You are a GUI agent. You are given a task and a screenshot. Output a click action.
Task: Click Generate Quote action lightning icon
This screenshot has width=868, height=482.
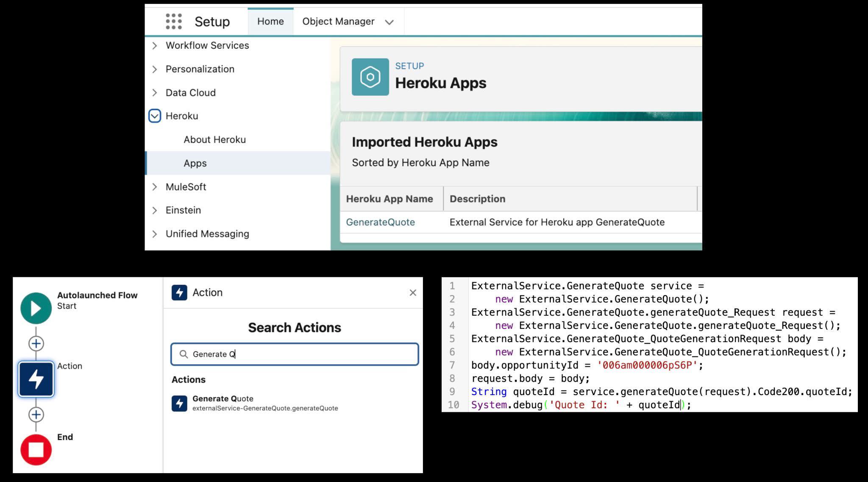pyautogui.click(x=179, y=403)
